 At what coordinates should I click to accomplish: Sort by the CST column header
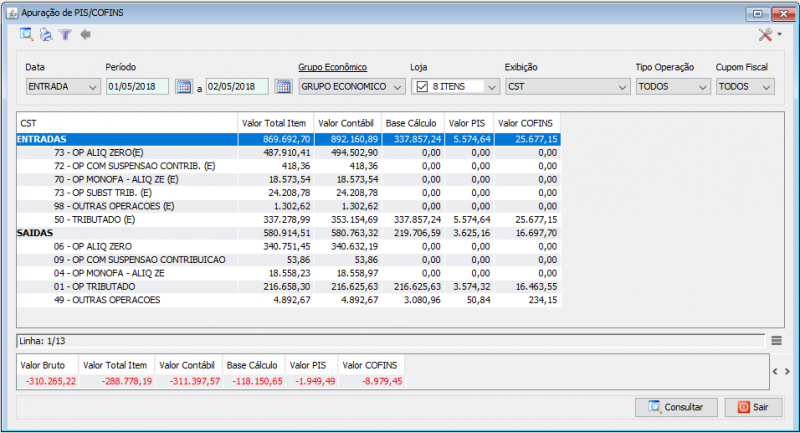click(x=127, y=123)
